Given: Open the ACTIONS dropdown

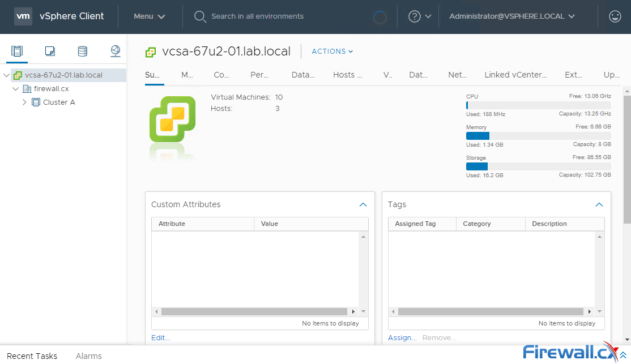Looking at the screenshot, I should point(332,52).
